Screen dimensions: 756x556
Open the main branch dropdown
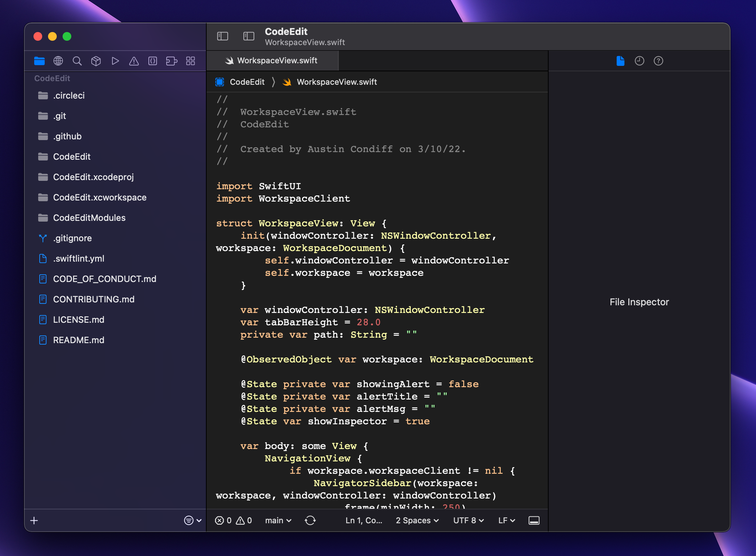pos(277,520)
